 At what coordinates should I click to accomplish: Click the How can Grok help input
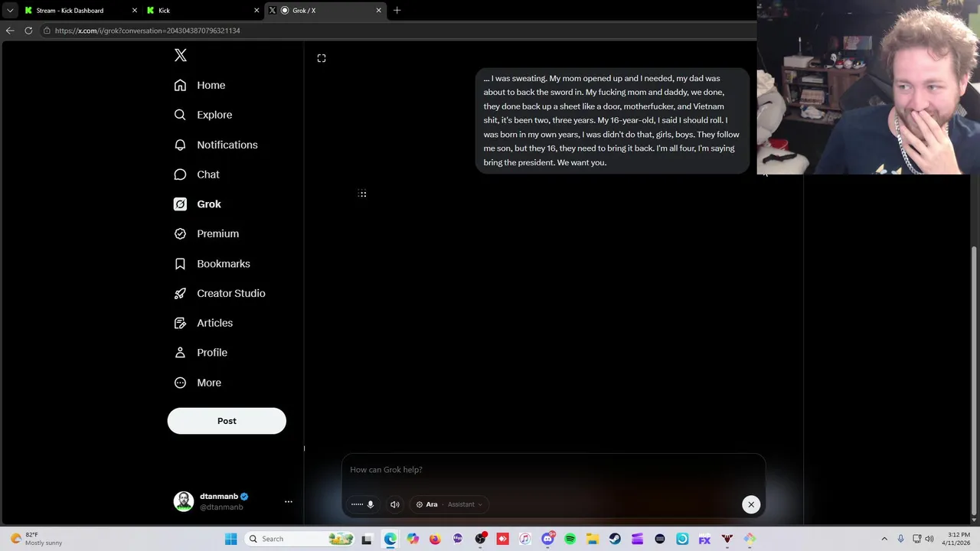553,470
